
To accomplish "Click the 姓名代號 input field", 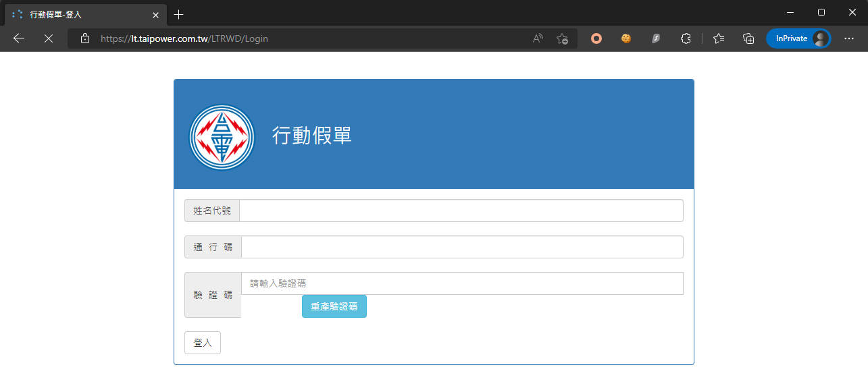I will click(x=461, y=211).
